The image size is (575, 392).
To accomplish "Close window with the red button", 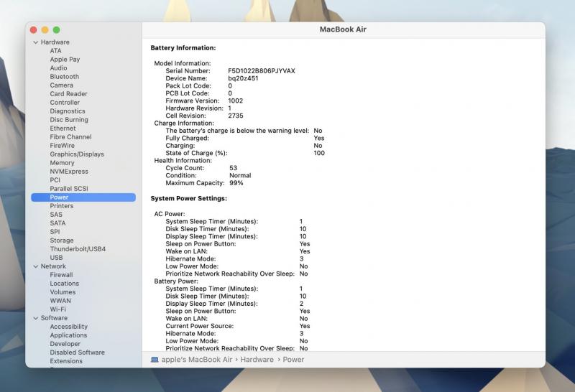I will pos(33,30).
